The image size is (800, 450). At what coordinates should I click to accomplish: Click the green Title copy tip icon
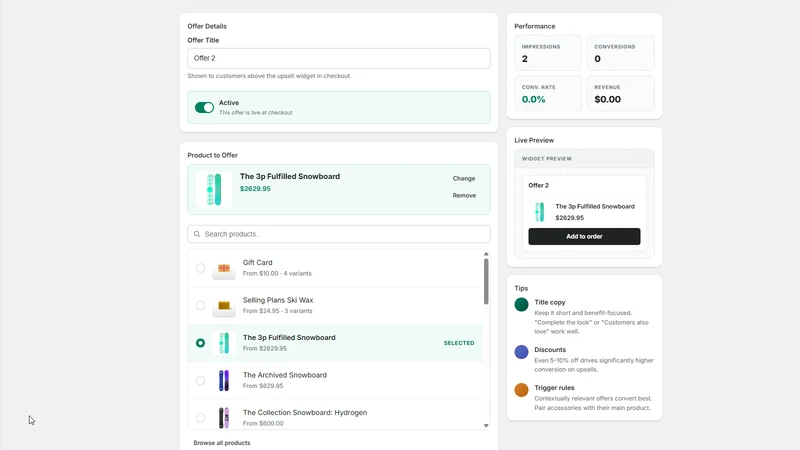(521, 305)
